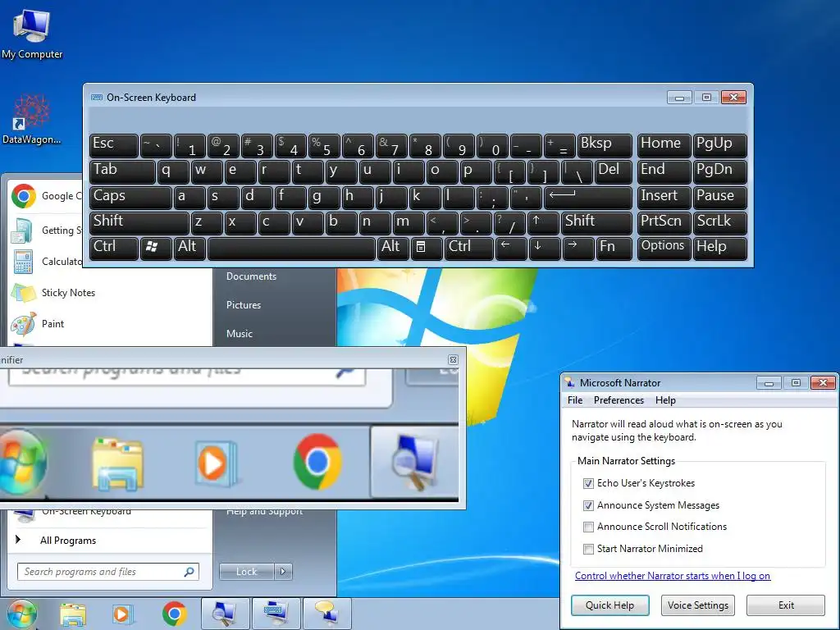Launch Google Chrome from the Start menu
This screenshot has width=840, height=630.
[x=46, y=196]
